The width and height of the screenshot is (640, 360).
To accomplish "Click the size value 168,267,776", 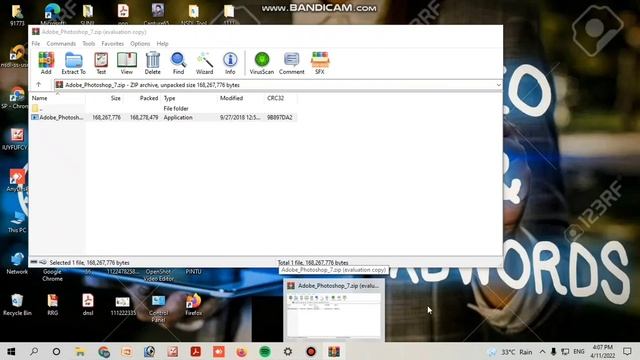I will click(107, 117).
